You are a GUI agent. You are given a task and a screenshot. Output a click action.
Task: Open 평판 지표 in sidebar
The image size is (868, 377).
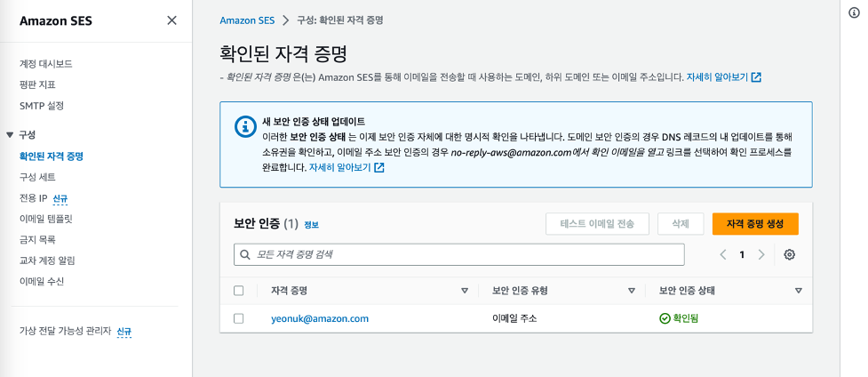pos(37,84)
